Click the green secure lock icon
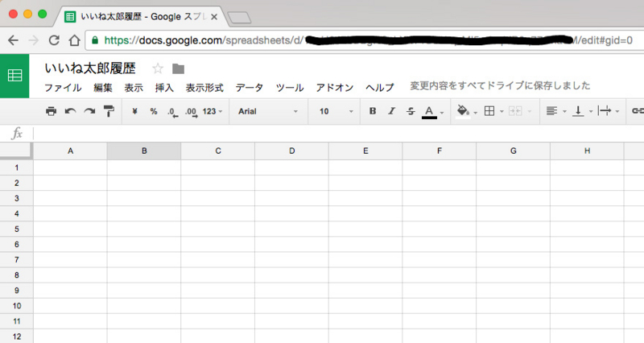This screenshot has height=343, width=644. point(95,40)
